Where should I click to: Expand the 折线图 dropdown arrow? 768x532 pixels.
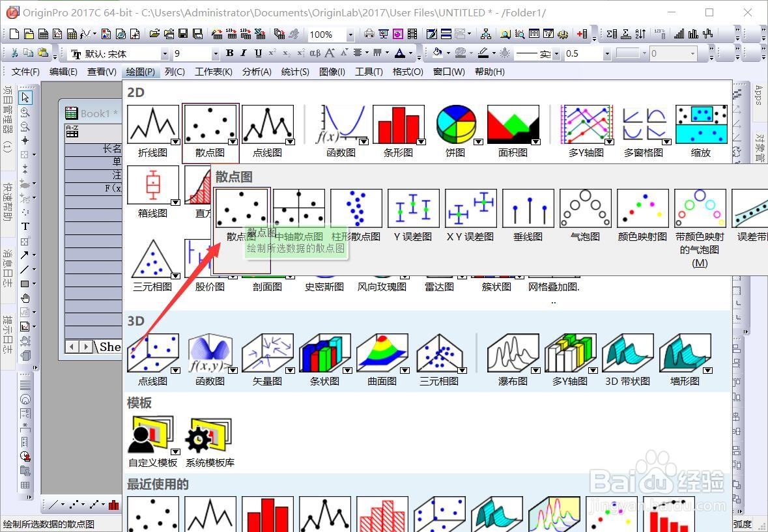[175, 141]
